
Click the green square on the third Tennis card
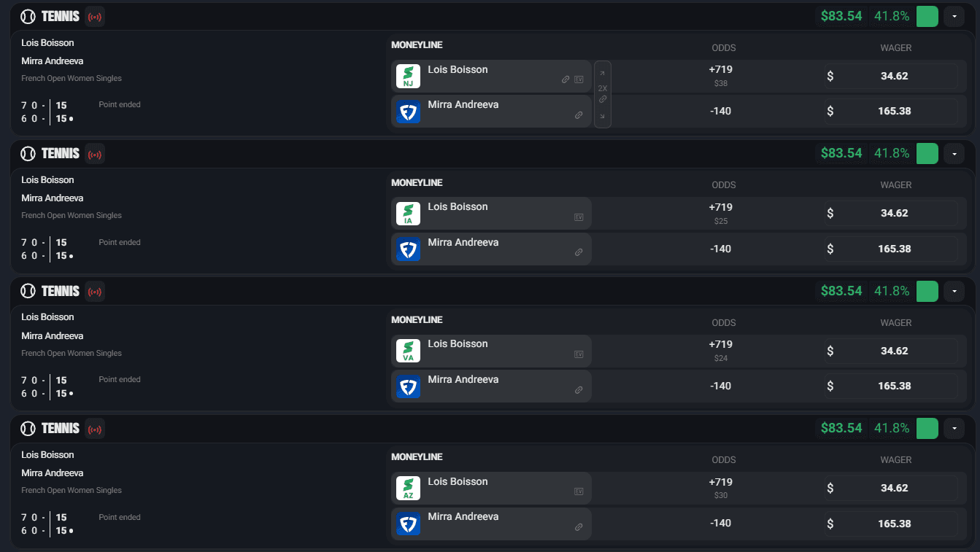(x=927, y=291)
